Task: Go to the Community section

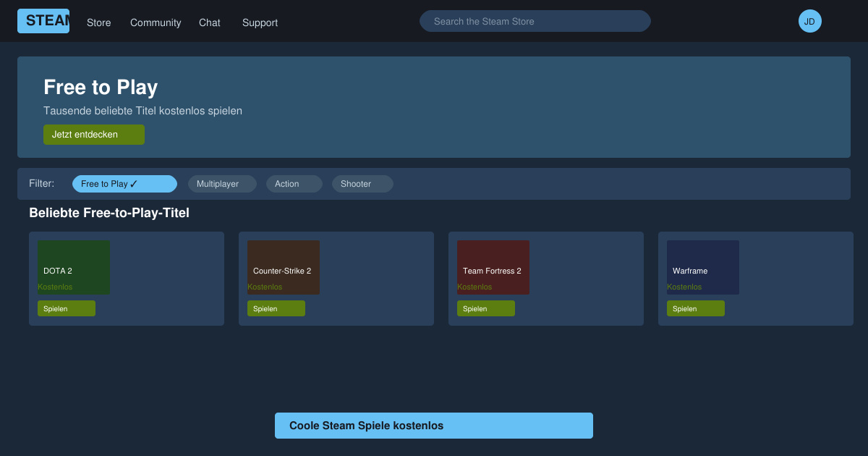Action: [156, 22]
